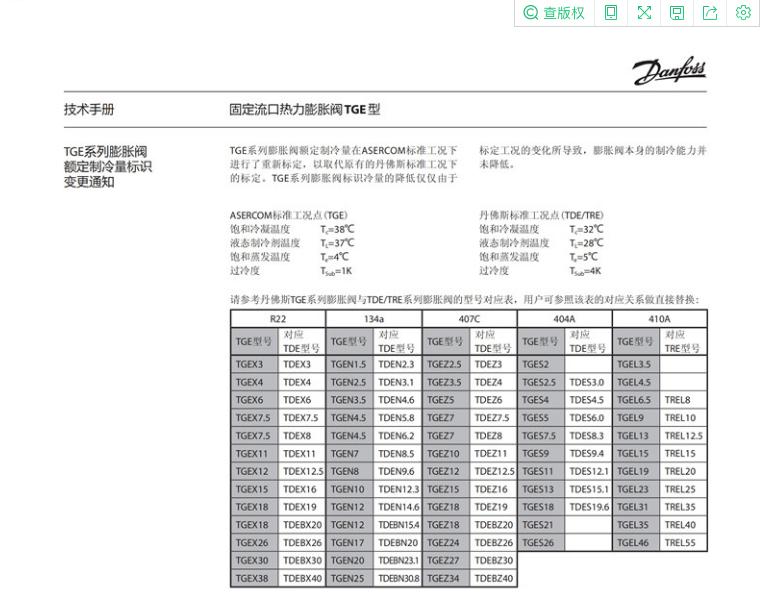
Task: Click the 404A column header
Action: 564,319
